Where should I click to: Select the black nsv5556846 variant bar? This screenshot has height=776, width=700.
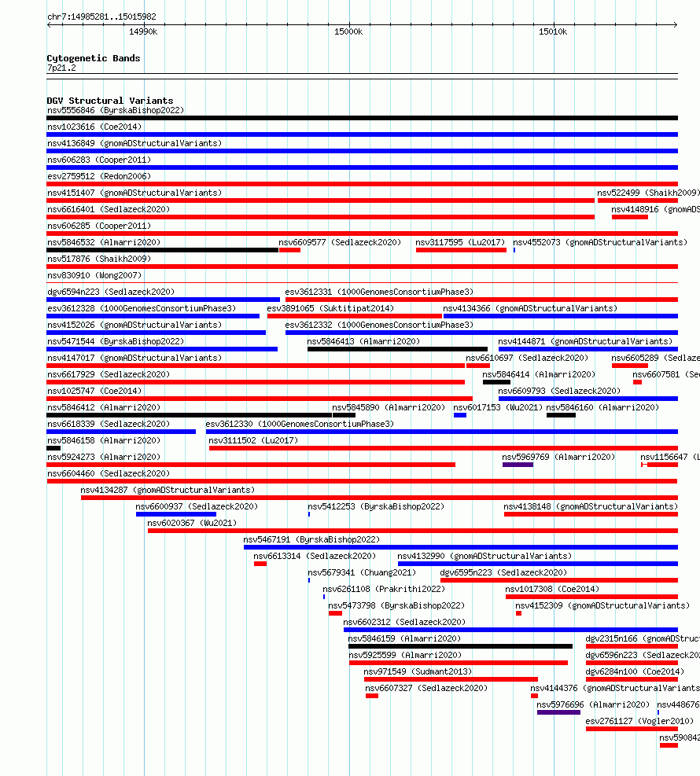tap(362, 118)
